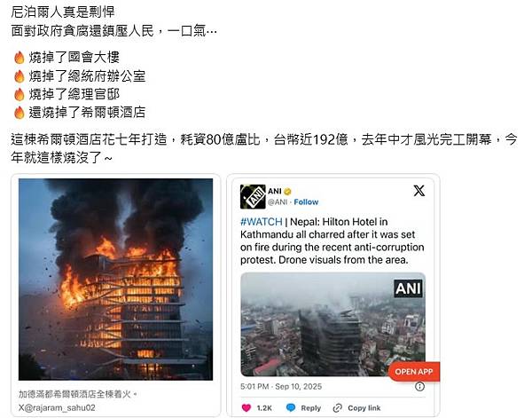
Task: Click the gold verified badge beside ANI
Action: [x=287, y=192]
